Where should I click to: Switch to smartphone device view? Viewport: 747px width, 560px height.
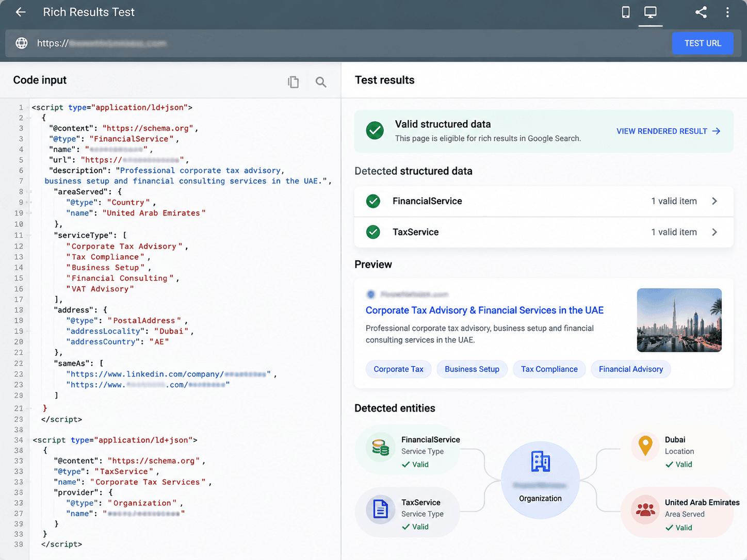click(x=625, y=12)
